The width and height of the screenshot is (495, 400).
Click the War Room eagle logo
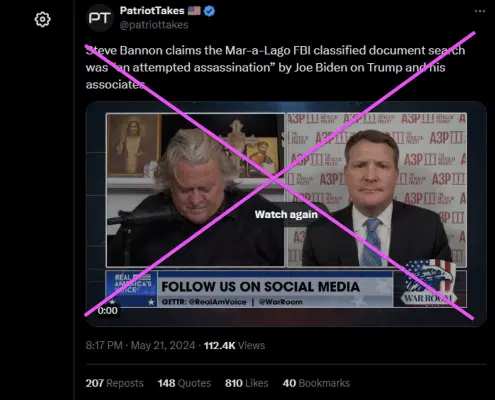tap(429, 282)
